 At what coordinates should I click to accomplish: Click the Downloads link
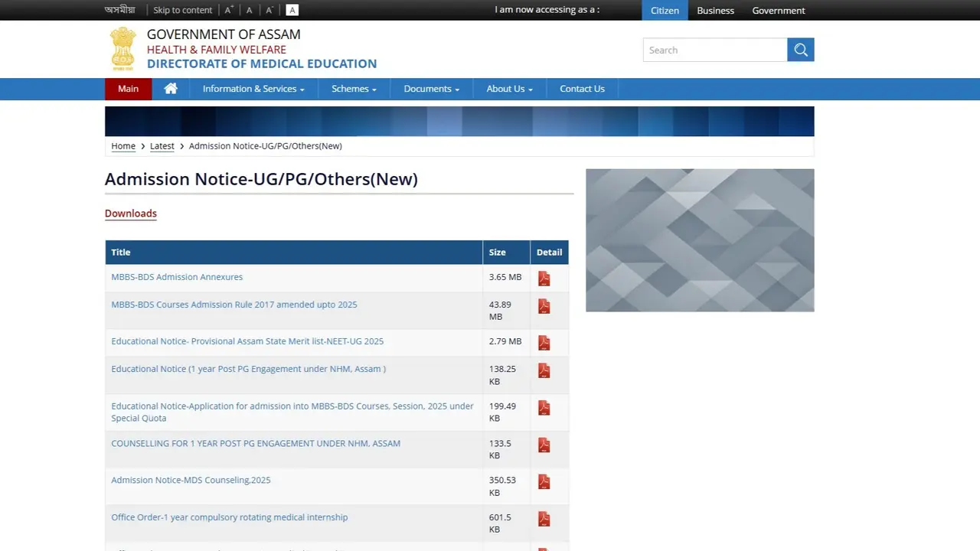coord(130,214)
